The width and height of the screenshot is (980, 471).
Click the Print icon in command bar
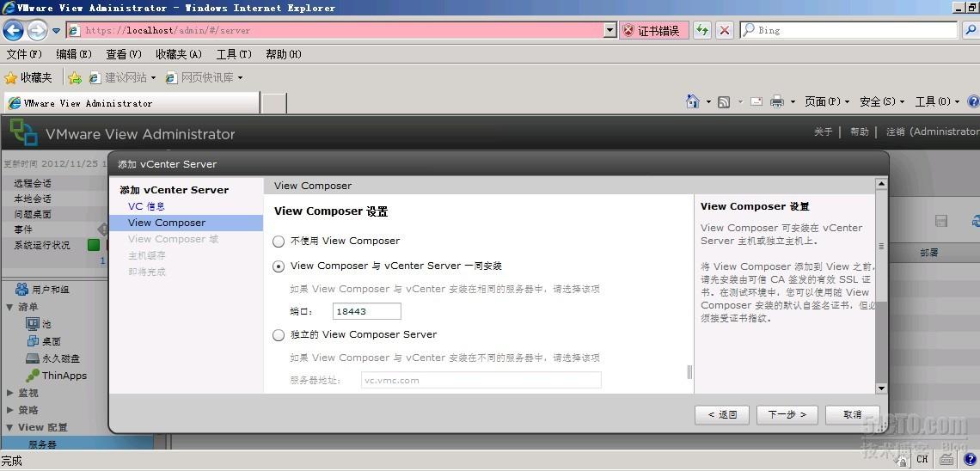coord(777,101)
